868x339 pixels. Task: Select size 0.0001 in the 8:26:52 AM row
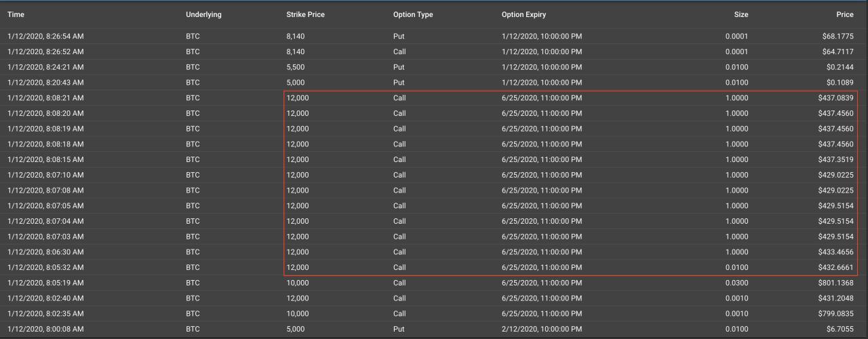tap(737, 52)
